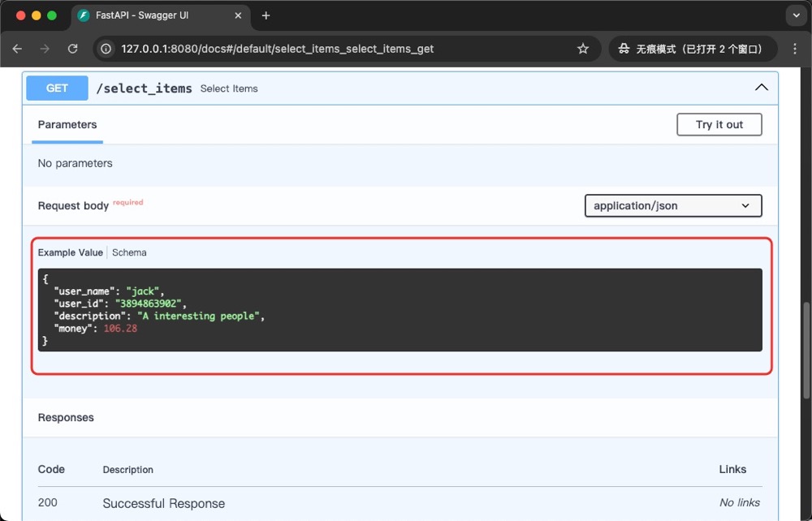Click the Try it out button

point(719,124)
